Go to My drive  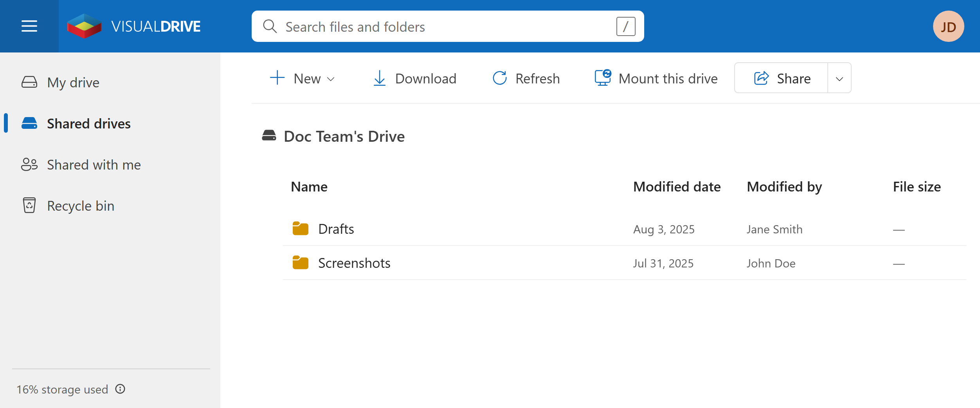[x=73, y=82]
